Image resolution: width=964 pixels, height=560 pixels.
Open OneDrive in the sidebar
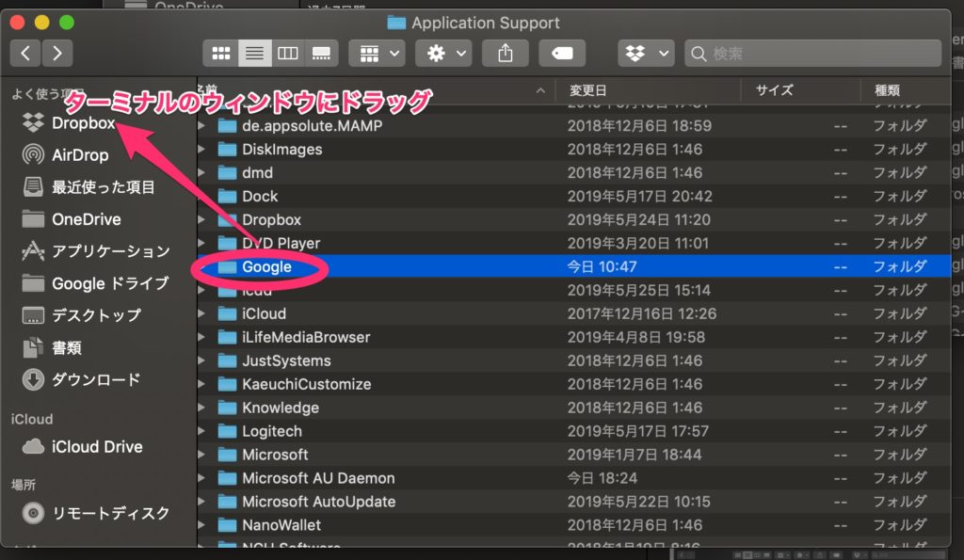71,219
